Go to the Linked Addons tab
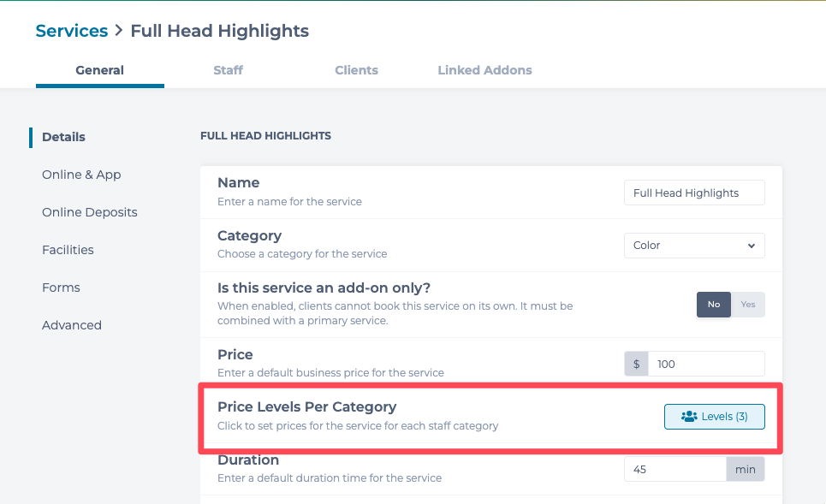 [484, 70]
